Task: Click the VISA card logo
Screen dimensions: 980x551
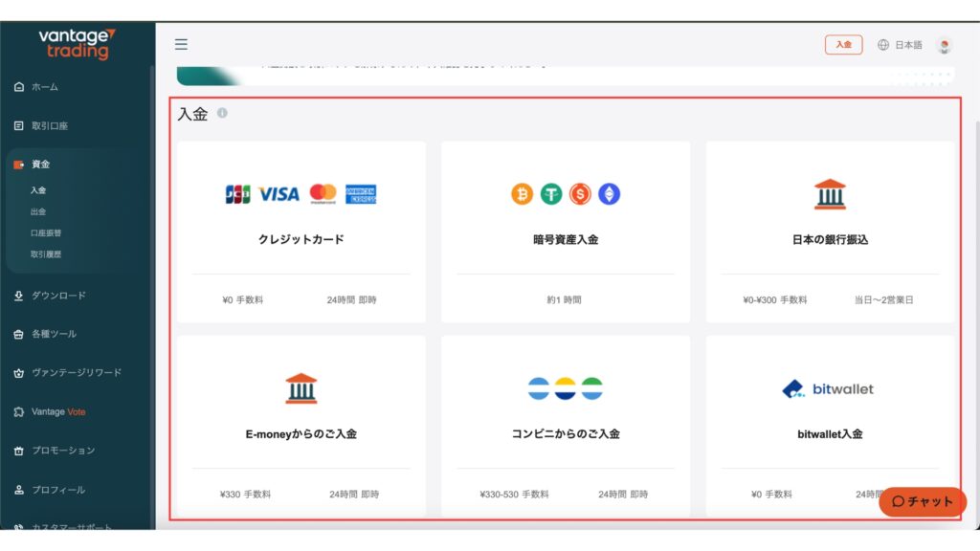Action: tap(279, 194)
